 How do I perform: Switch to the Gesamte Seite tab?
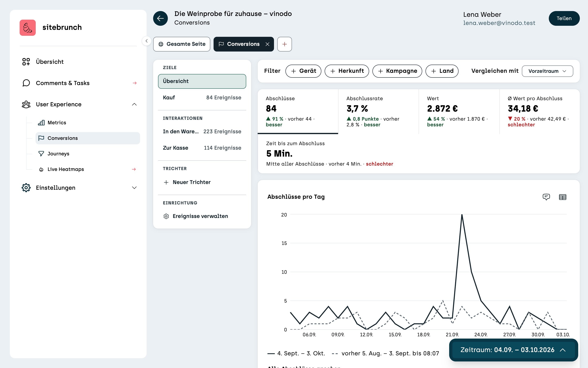[x=182, y=44]
